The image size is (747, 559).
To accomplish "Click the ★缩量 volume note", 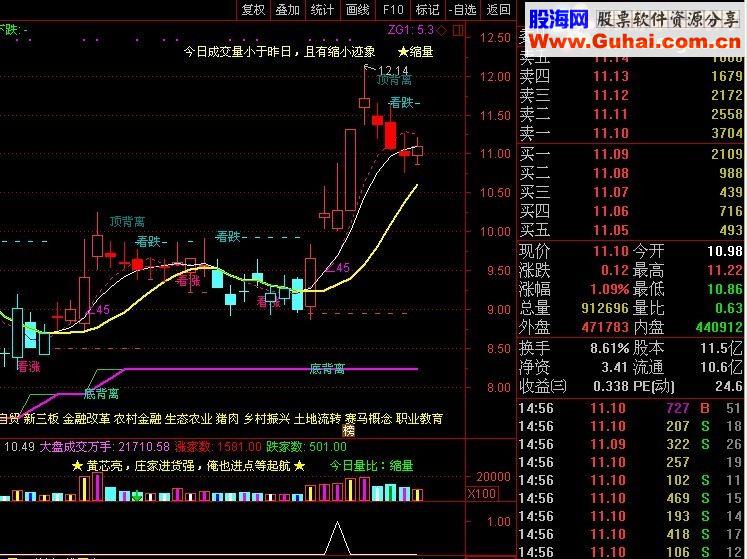I will click(415, 51).
